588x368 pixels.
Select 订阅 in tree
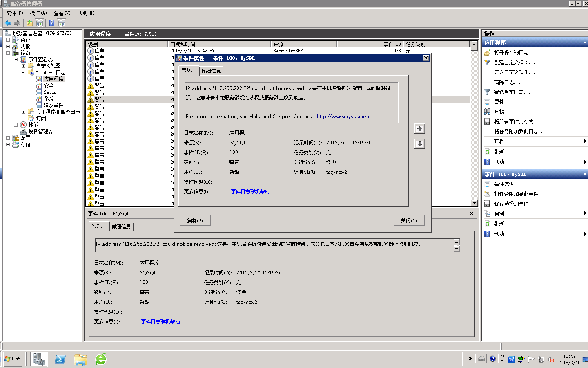click(x=41, y=118)
